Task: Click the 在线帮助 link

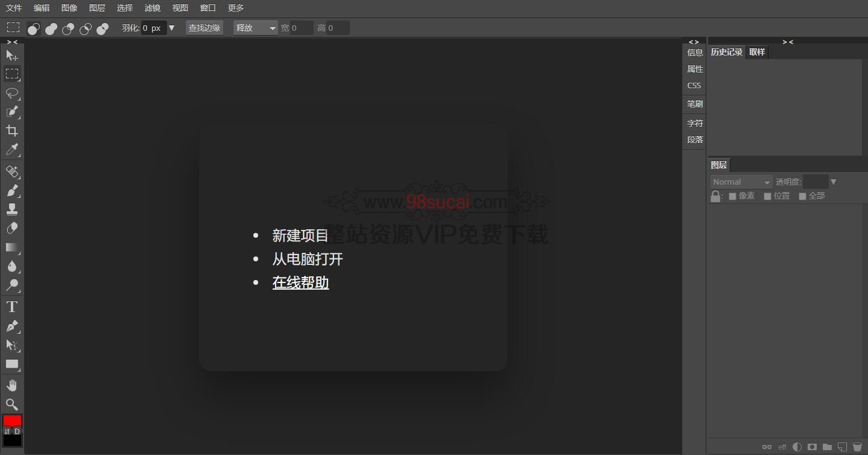Action: click(x=300, y=282)
